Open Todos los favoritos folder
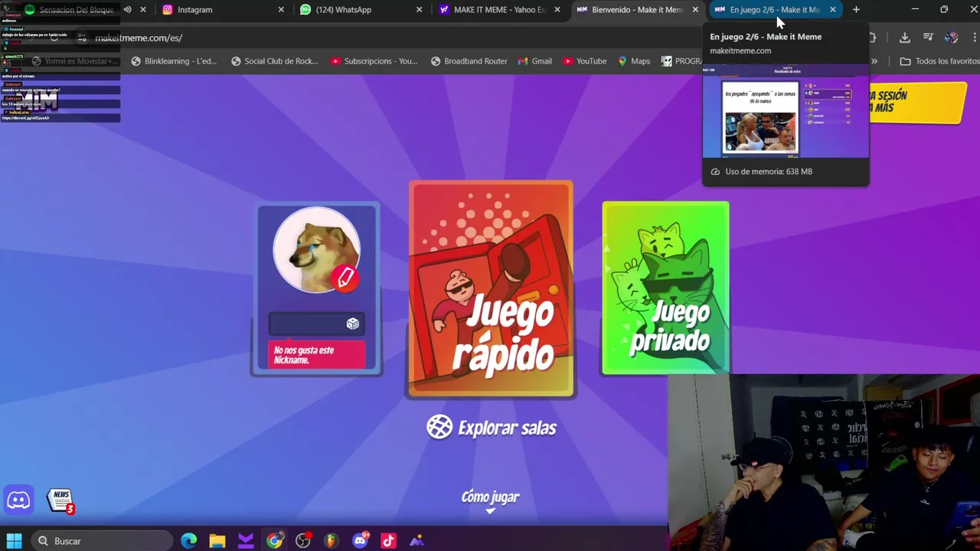The width and height of the screenshot is (980, 551). (x=939, y=61)
